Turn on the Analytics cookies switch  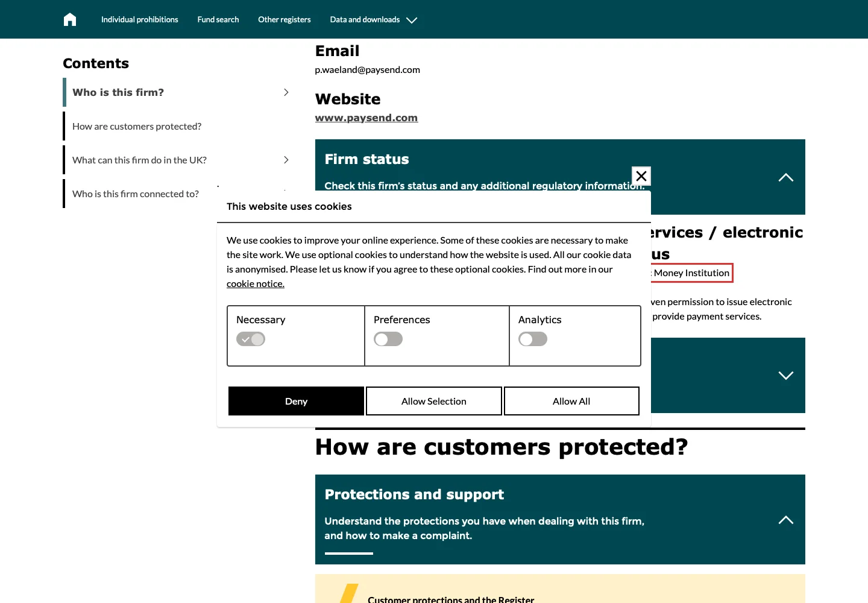[x=533, y=339]
